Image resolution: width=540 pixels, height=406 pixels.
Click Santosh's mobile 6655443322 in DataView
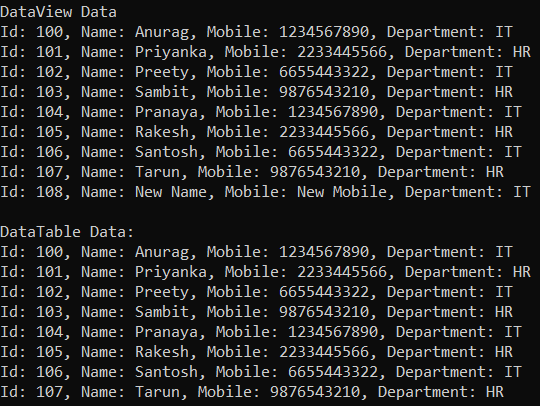[x=333, y=152]
